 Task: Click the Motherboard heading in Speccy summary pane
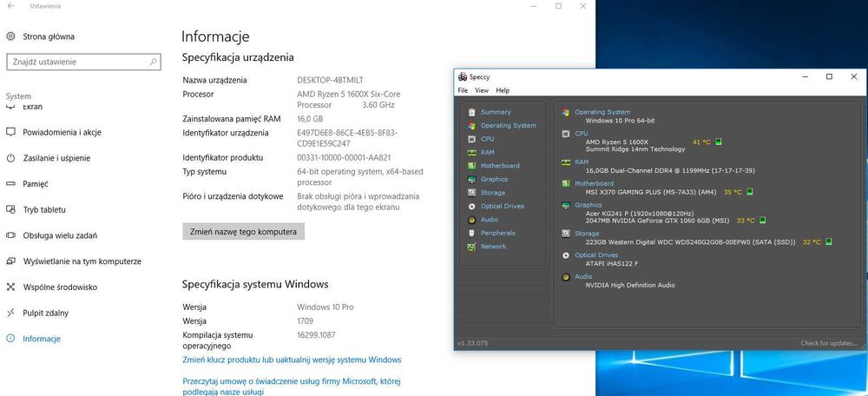point(594,183)
